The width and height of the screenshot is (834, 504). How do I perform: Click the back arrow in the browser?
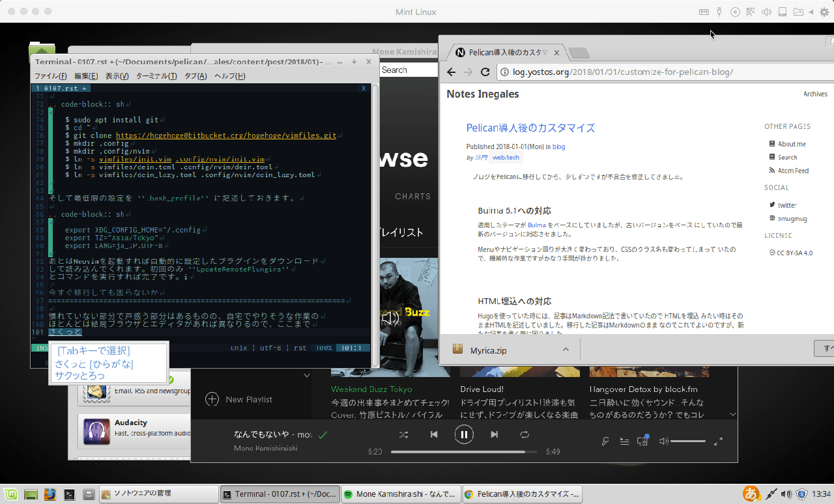[x=451, y=72]
